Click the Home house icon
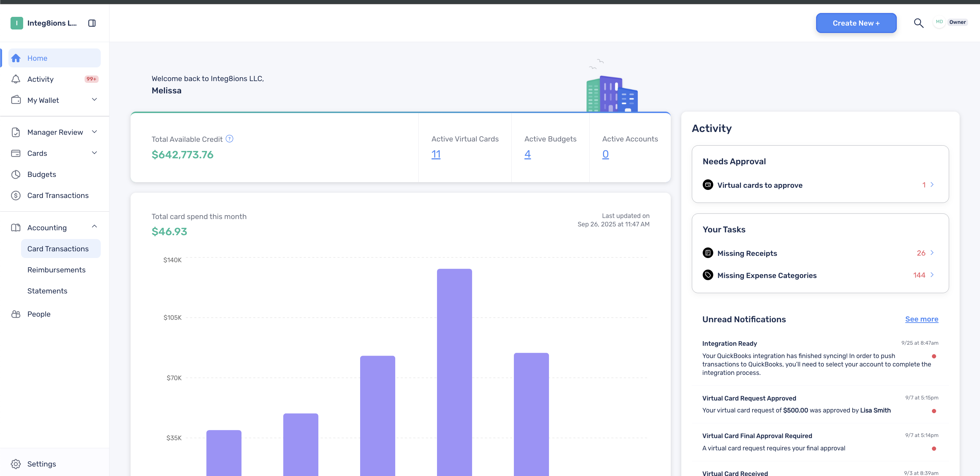980x476 pixels. [x=16, y=58]
